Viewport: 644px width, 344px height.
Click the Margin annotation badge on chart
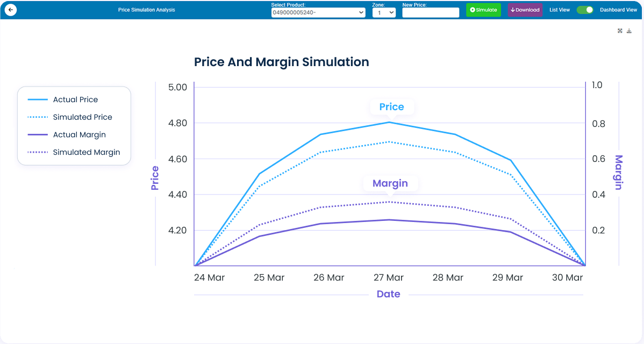coord(391,183)
